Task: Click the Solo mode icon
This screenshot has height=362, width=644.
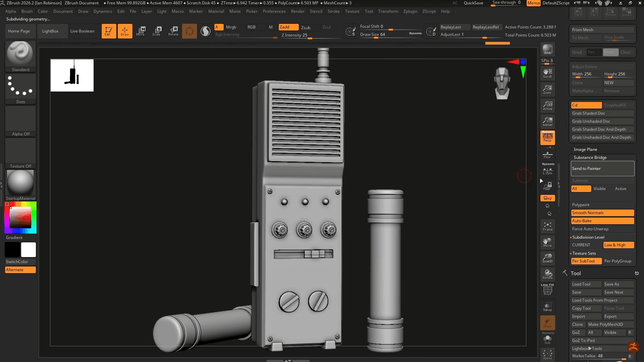Action: [547, 340]
